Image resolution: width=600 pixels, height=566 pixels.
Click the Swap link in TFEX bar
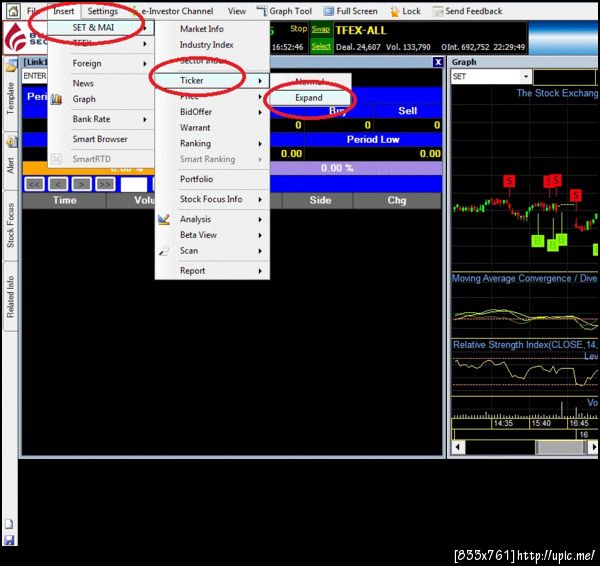point(321,29)
